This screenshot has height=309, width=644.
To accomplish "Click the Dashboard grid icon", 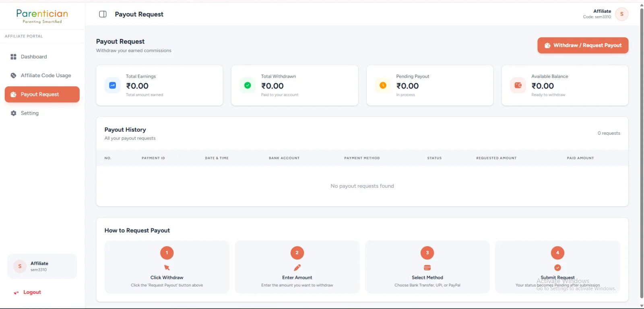I will click(13, 57).
